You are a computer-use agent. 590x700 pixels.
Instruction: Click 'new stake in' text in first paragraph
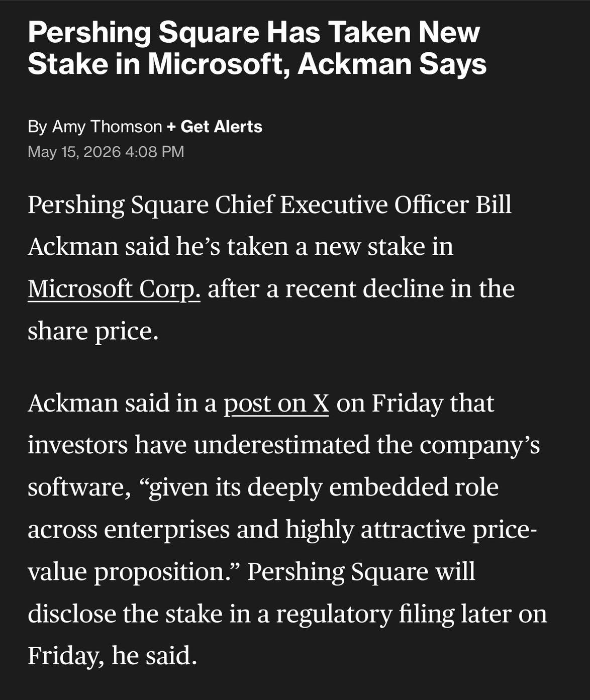(383, 247)
